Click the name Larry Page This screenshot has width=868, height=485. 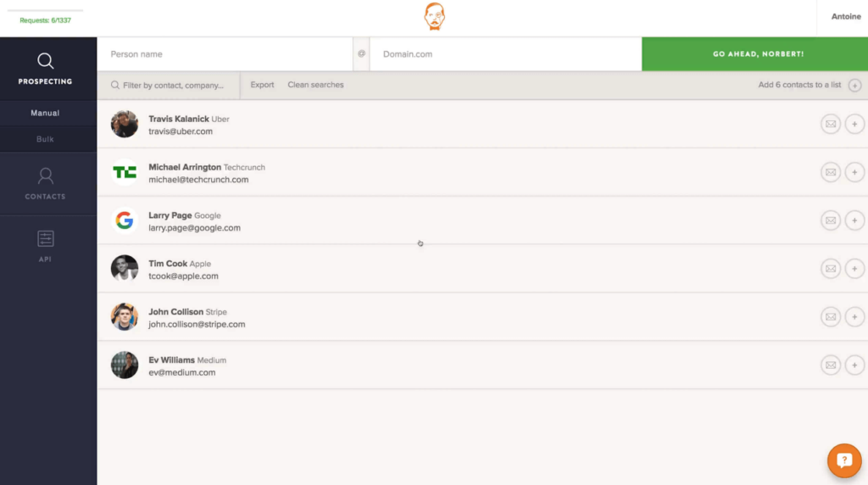[x=170, y=215]
